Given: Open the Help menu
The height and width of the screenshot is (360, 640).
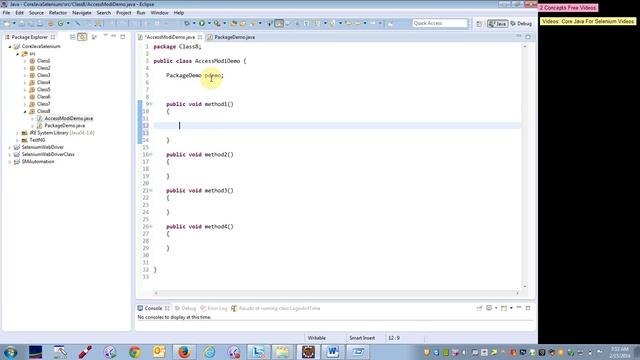Looking at the screenshot, I should coord(179,13).
